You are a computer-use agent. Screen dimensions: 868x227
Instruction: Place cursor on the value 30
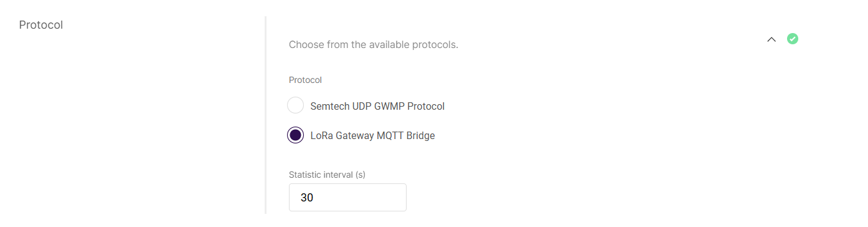[307, 198]
